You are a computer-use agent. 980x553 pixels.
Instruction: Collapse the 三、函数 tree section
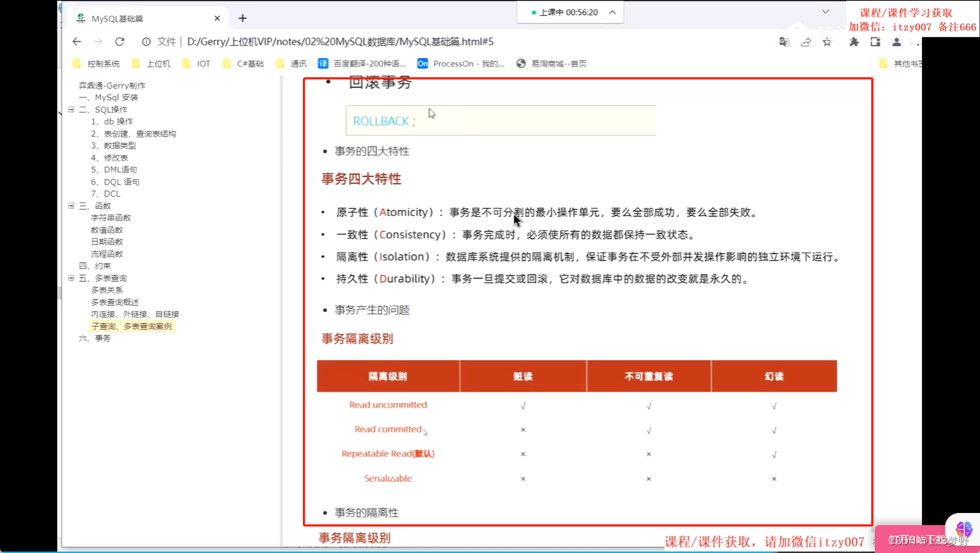click(71, 205)
